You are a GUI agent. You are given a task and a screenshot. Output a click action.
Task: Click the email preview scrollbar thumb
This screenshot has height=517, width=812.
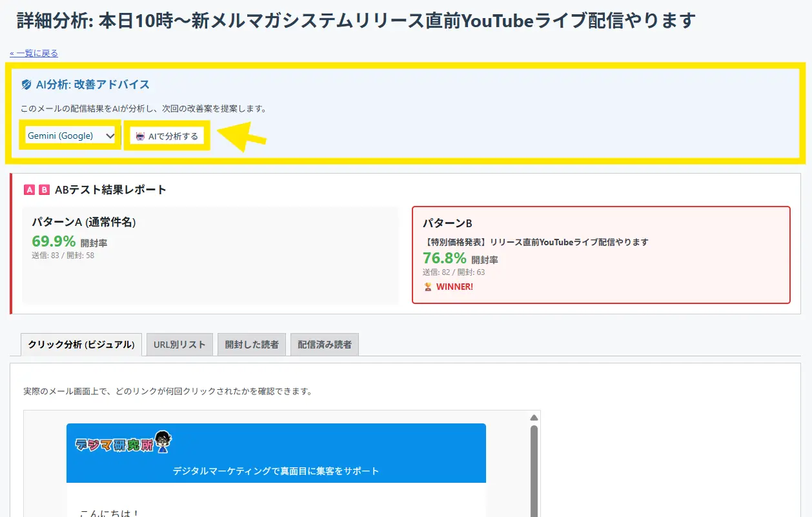[x=534, y=471]
